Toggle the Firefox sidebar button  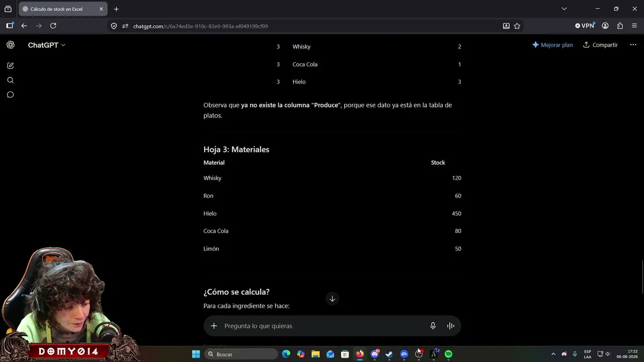click(10, 26)
